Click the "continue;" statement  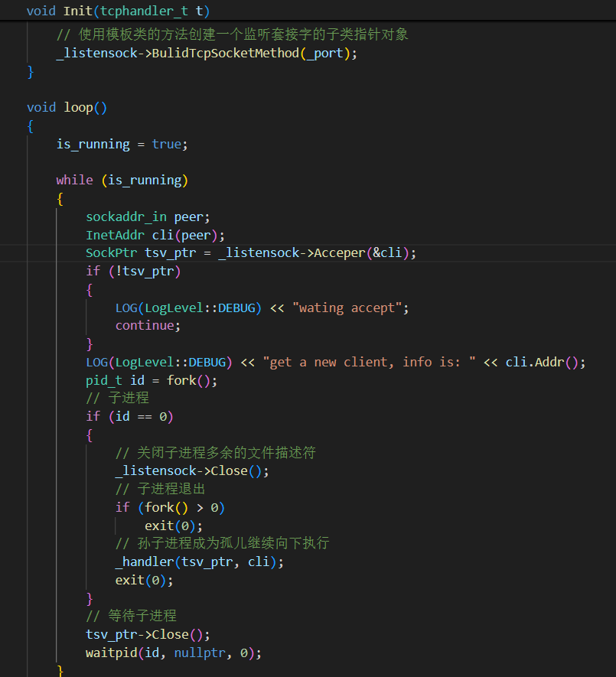pos(148,326)
